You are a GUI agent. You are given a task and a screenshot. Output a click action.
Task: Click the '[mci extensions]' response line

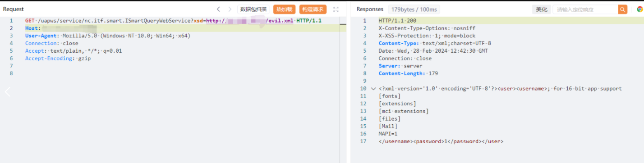click(x=404, y=111)
